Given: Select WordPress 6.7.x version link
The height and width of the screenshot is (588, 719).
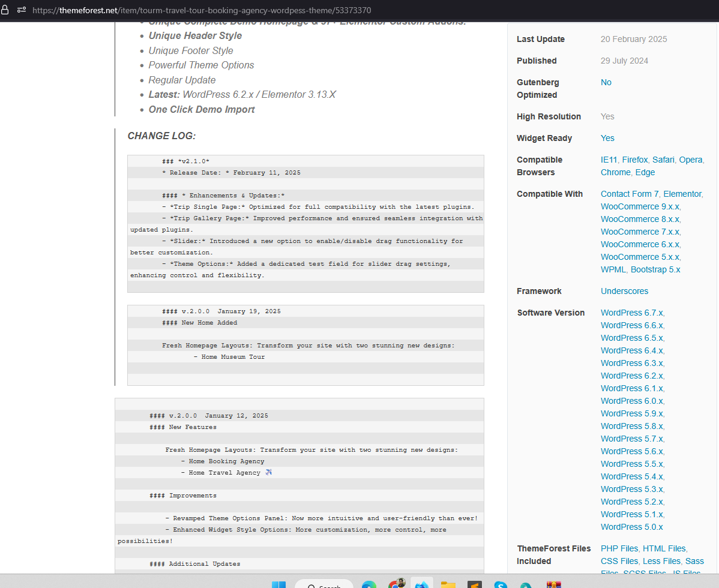Looking at the screenshot, I should tap(631, 313).
